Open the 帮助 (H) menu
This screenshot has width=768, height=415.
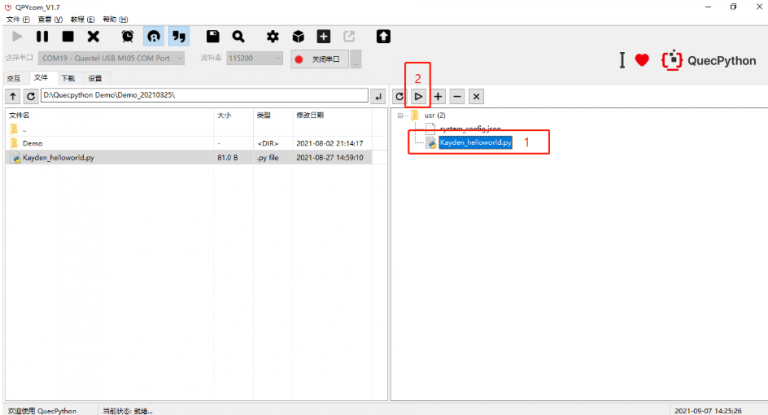116,19
